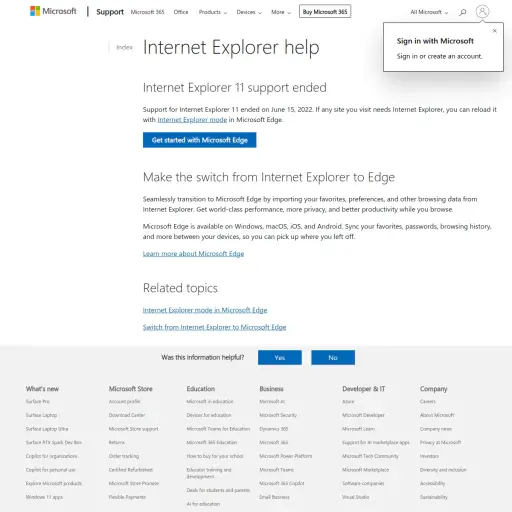Answer No to was this helpful
The width and height of the screenshot is (512, 512).
(x=333, y=357)
